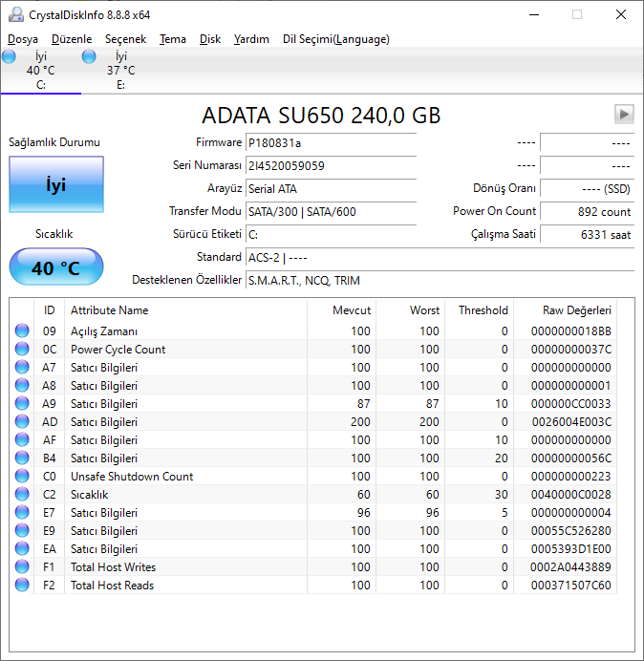Click status orb next to Sıcaklık attribute

pyautogui.click(x=22, y=495)
